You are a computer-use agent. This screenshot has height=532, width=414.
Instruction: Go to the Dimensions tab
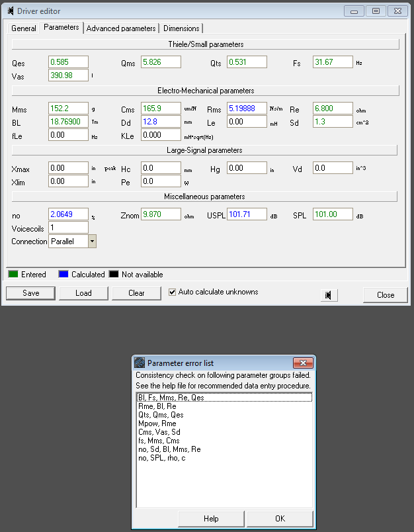pos(181,28)
